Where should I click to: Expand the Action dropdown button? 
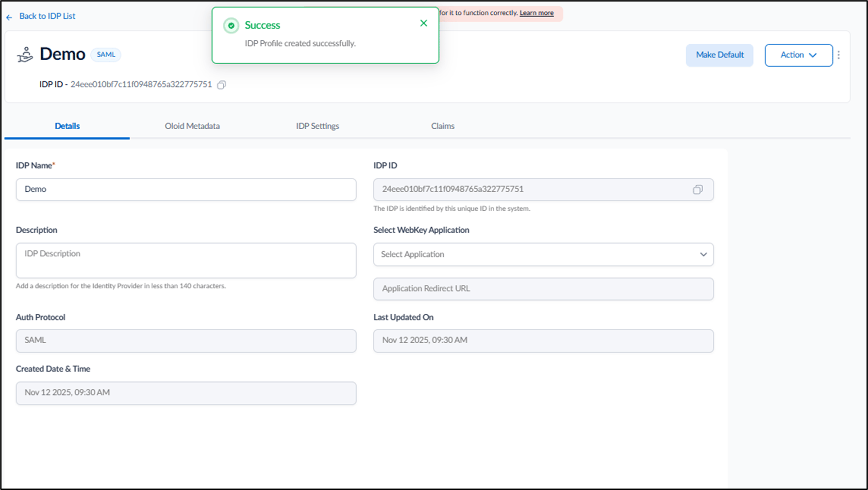click(799, 55)
